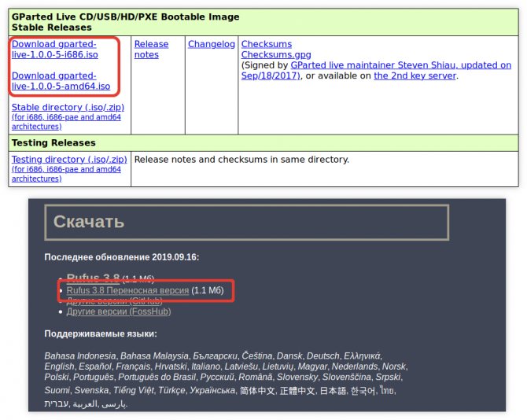Viewport: 527px width, 420px height.
Task: Open the Checksums link
Action: pos(267,44)
